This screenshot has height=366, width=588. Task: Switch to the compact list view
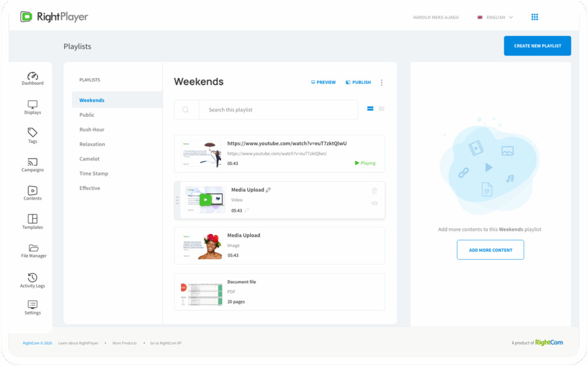(x=381, y=108)
